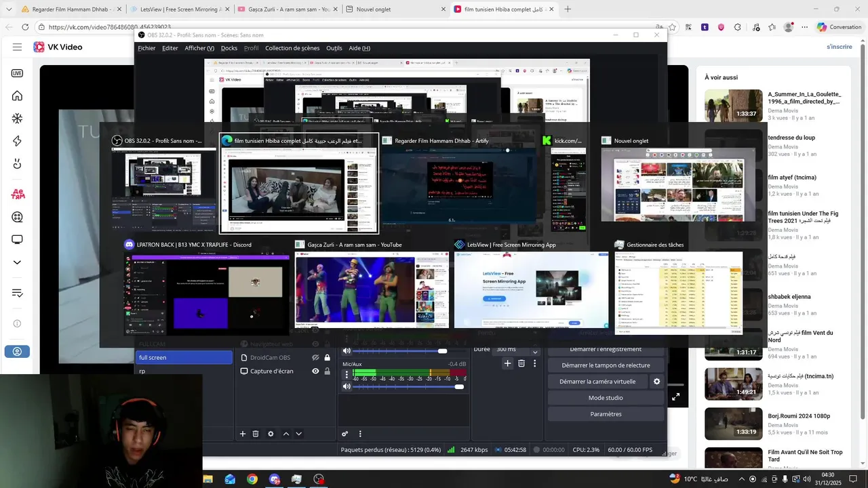868x488 pixels.
Task: Open the TV screen icon in VK sidebar
Action: (17, 240)
